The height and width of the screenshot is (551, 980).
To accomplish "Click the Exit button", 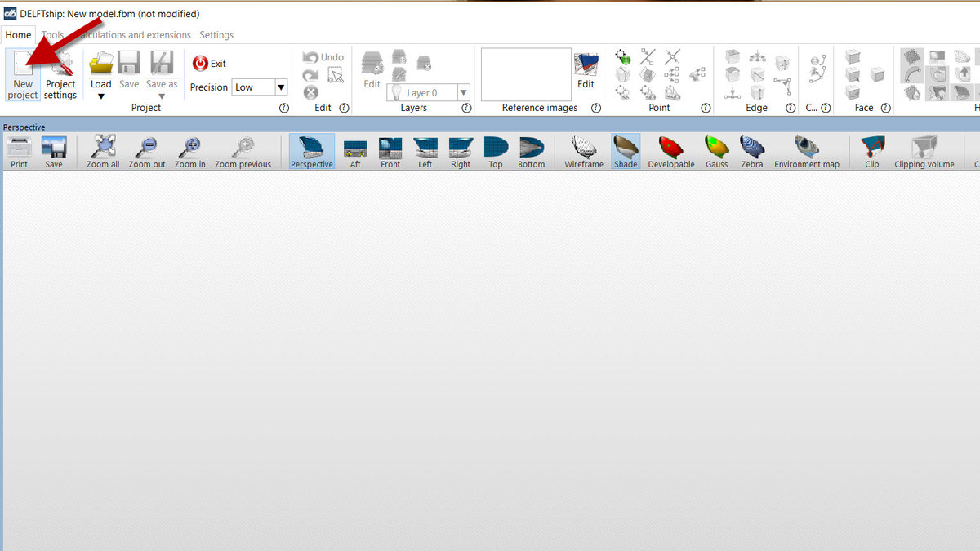I will point(210,64).
